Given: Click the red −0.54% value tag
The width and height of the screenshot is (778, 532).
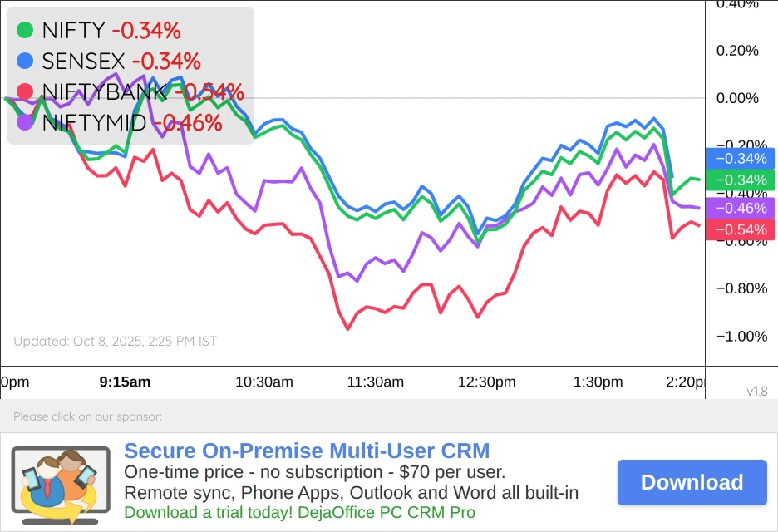Looking at the screenshot, I should (x=740, y=229).
